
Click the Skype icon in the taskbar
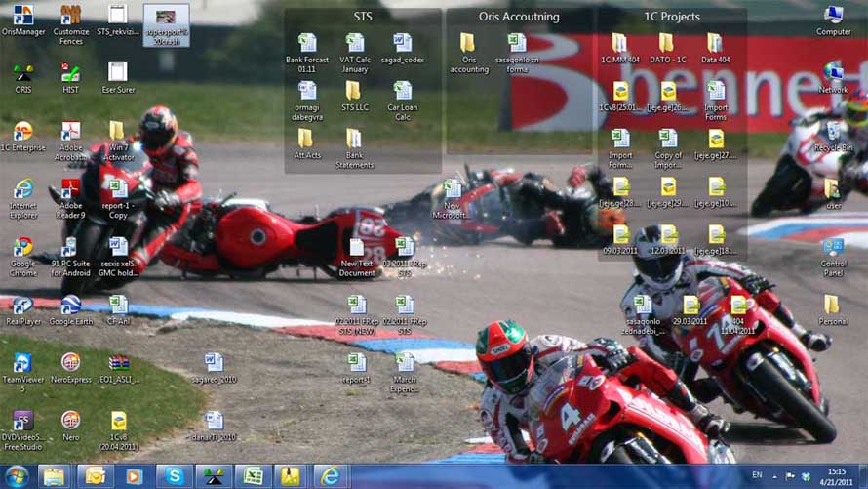point(174,476)
